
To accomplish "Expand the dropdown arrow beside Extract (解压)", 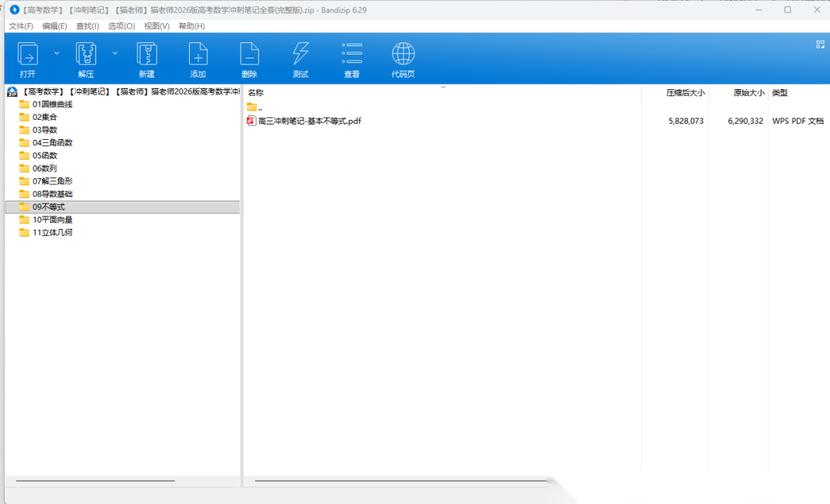I will point(115,53).
